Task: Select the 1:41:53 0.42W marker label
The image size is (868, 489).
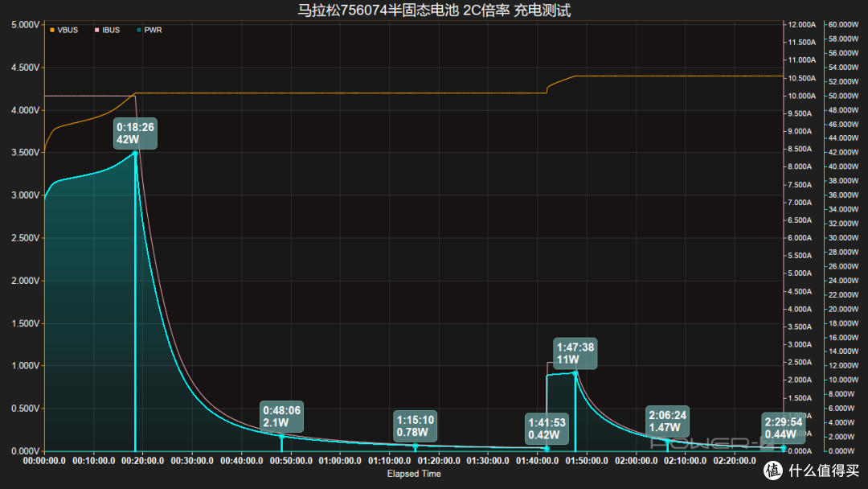Action: point(547,429)
